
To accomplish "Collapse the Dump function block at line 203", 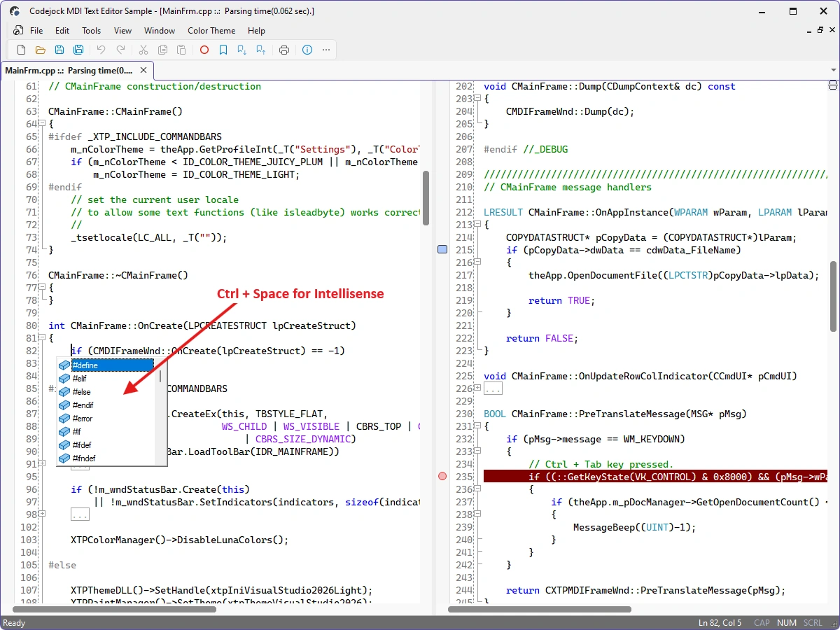I will [477, 99].
